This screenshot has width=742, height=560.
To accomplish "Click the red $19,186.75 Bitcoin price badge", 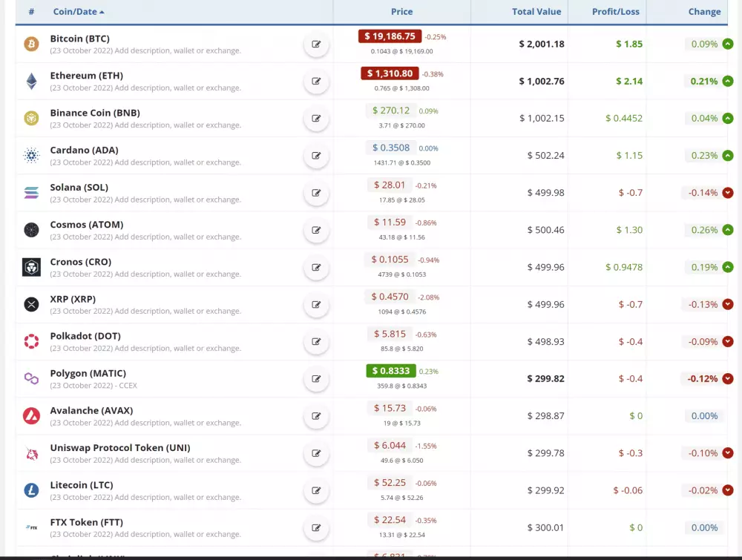I will pyautogui.click(x=390, y=36).
